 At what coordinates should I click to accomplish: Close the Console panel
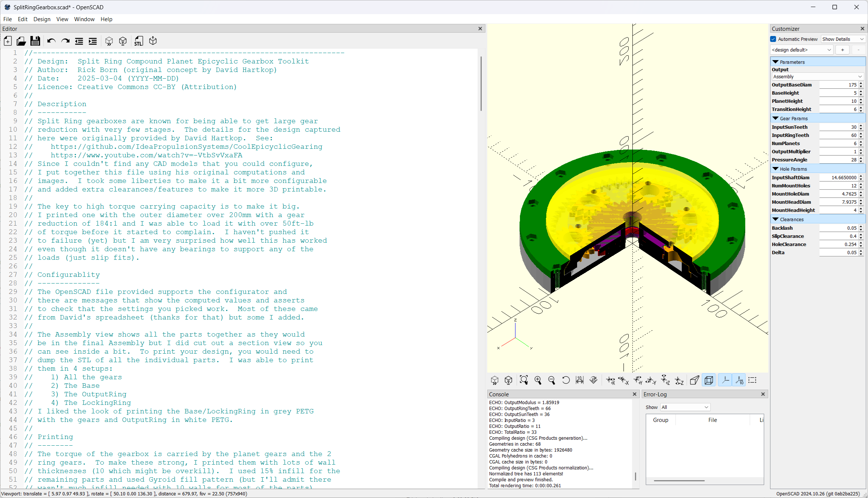click(635, 394)
